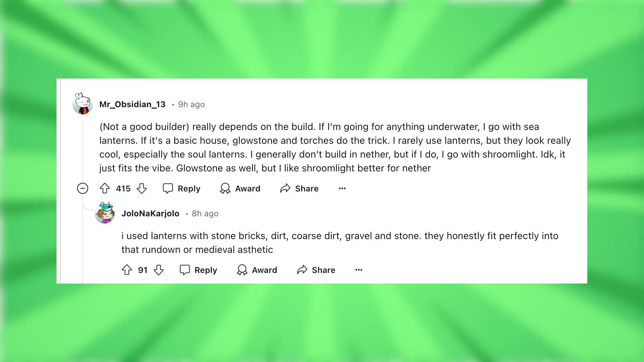Open the 9h ago comment permalink
The height and width of the screenshot is (362, 644).
tap(191, 104)
